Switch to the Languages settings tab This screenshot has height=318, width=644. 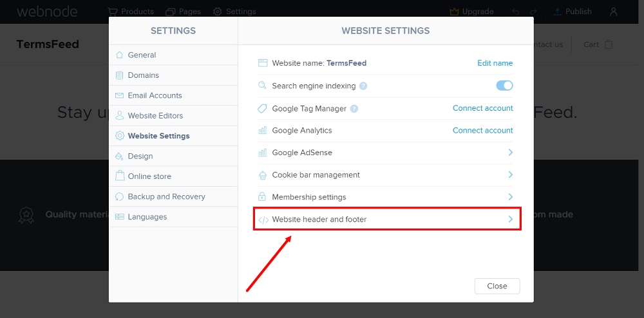(173, 217)
